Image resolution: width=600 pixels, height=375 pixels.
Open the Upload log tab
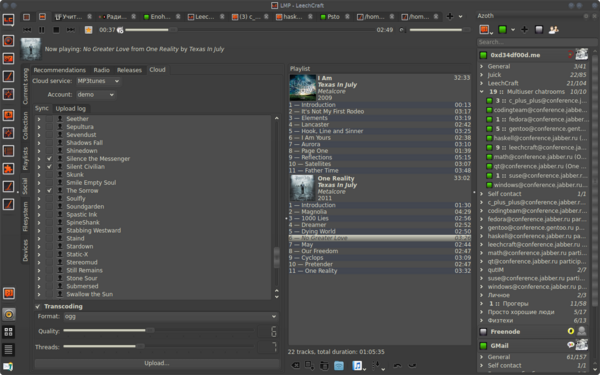(x=71, y=109)
